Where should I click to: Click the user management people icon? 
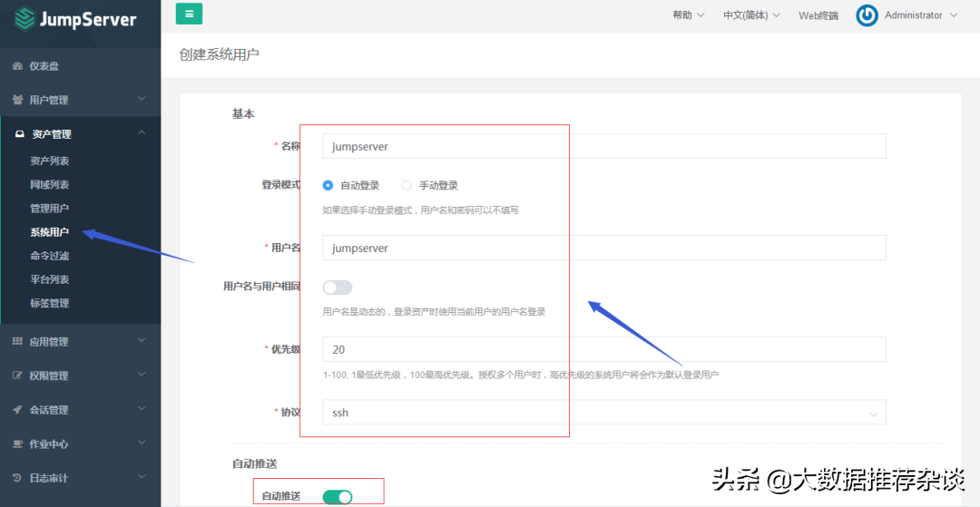click(x=17, y=100)
